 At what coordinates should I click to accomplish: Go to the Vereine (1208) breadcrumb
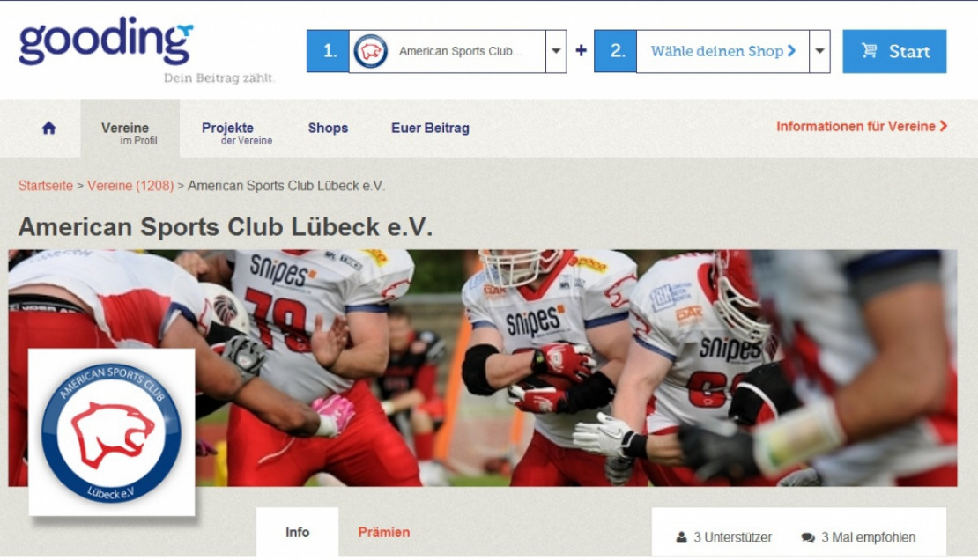click(130, 186)
